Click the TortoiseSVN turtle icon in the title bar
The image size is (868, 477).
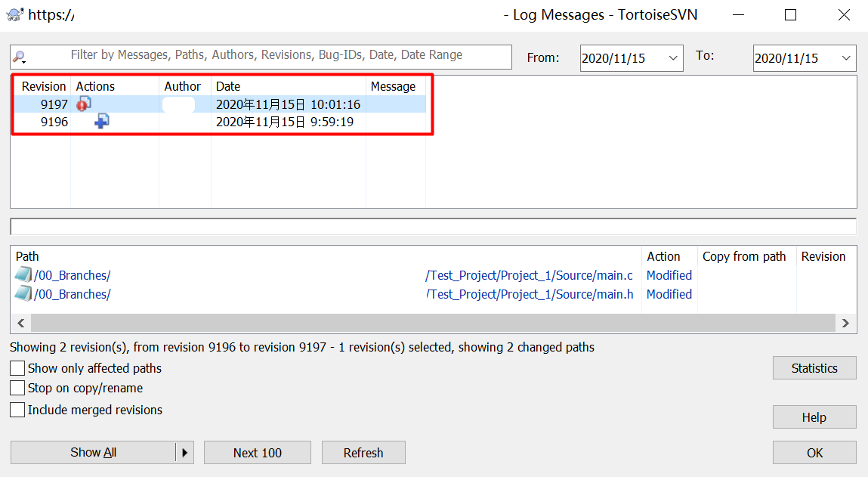tap(14, 14)
